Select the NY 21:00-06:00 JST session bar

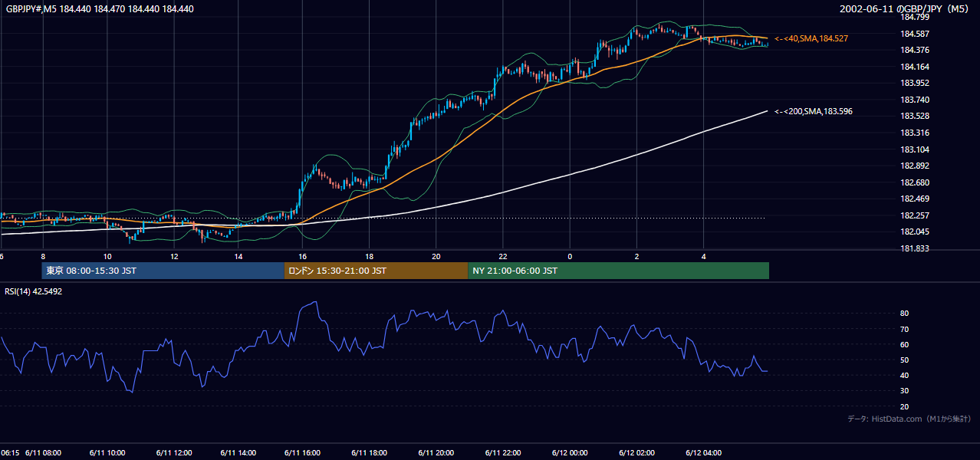tap(618, 271)
